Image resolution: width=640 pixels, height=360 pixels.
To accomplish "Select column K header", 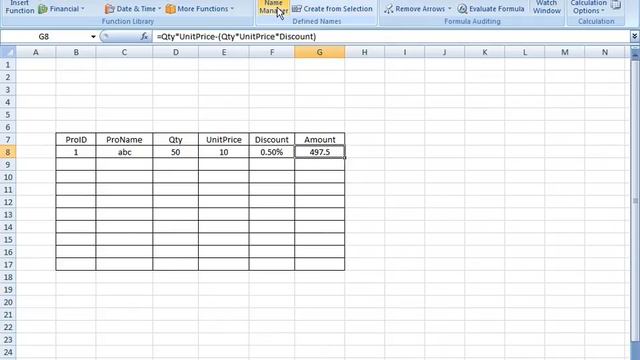I will (x=484, y=52).
